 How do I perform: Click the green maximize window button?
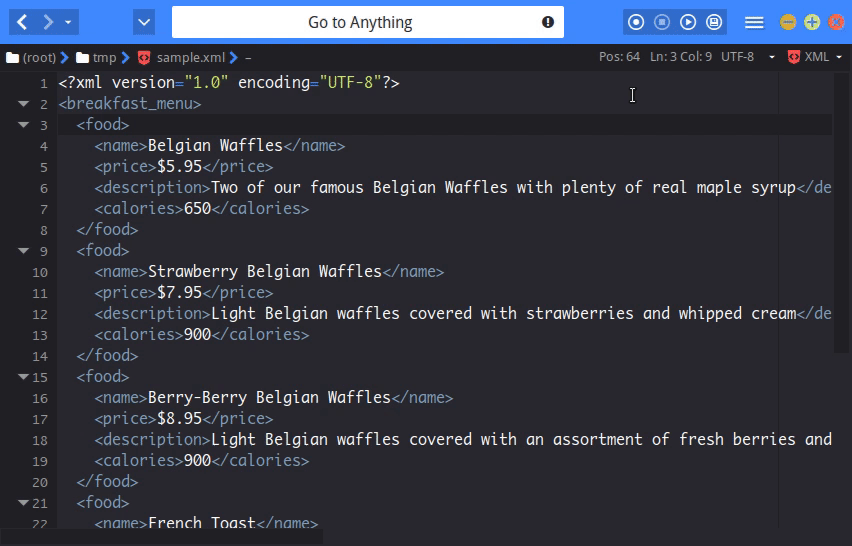(x=812, y=22)
